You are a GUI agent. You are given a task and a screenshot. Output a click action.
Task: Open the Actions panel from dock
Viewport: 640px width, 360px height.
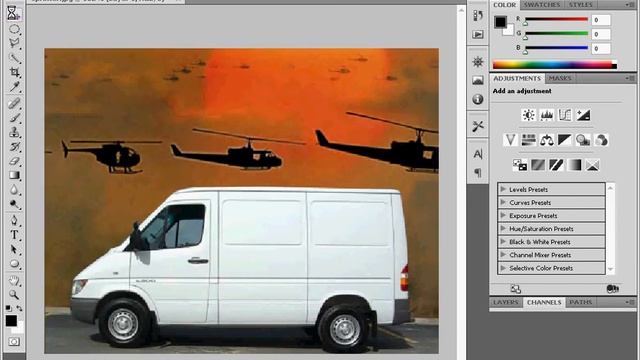(478, 35)
